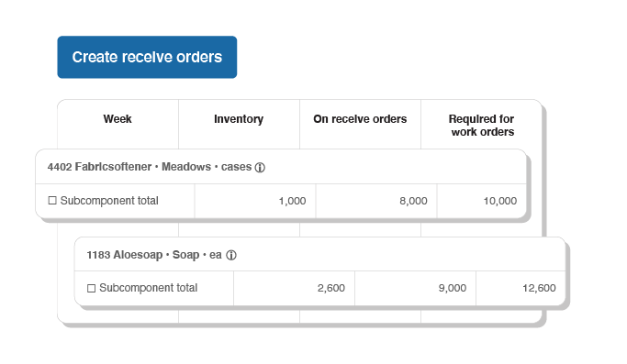
Task: Tick the Fabricsoftener Subcomponent total checkbox
Action: tap(52, 200)
